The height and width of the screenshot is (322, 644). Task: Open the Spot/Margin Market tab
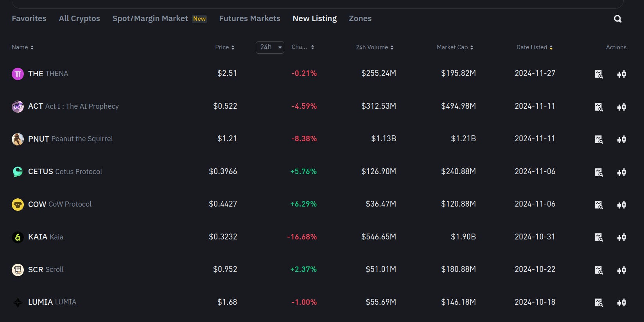(160, 18)
